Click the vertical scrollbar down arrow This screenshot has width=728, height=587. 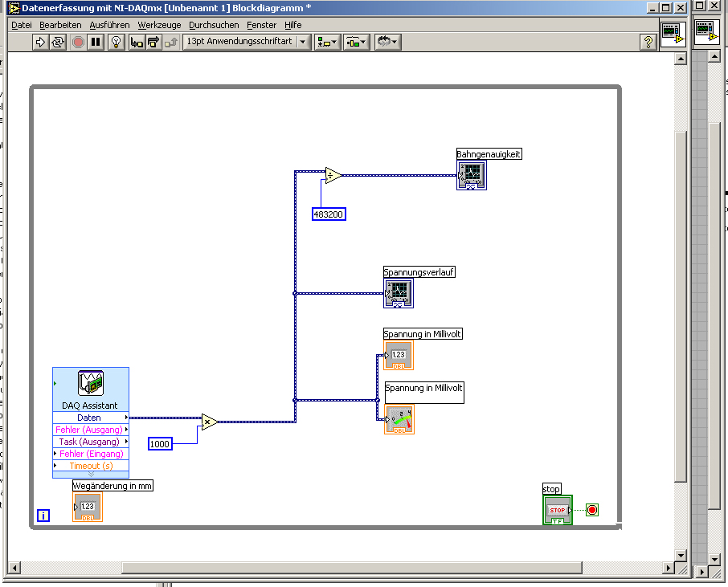tap(681, 555)
